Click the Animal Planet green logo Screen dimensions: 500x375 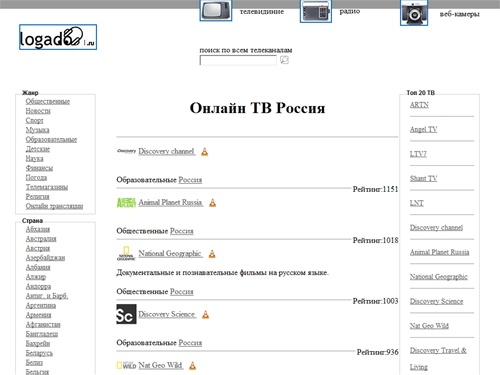[x=126, y=203]
